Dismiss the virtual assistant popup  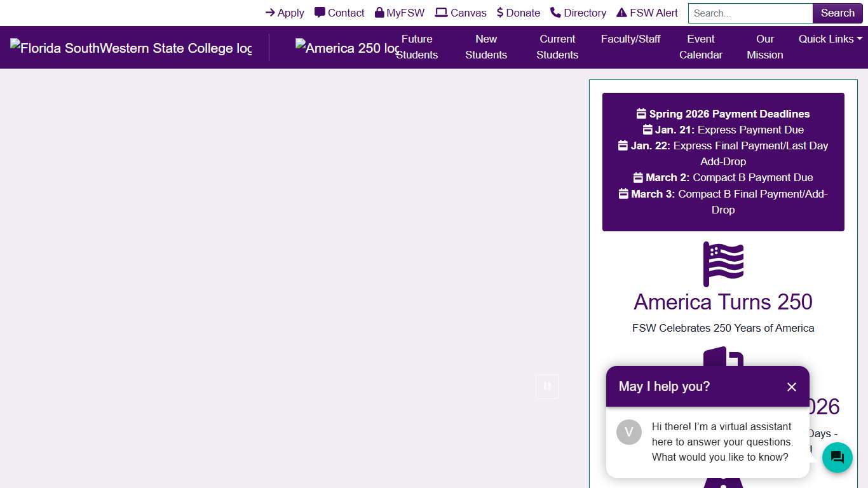tap(791, 387)
